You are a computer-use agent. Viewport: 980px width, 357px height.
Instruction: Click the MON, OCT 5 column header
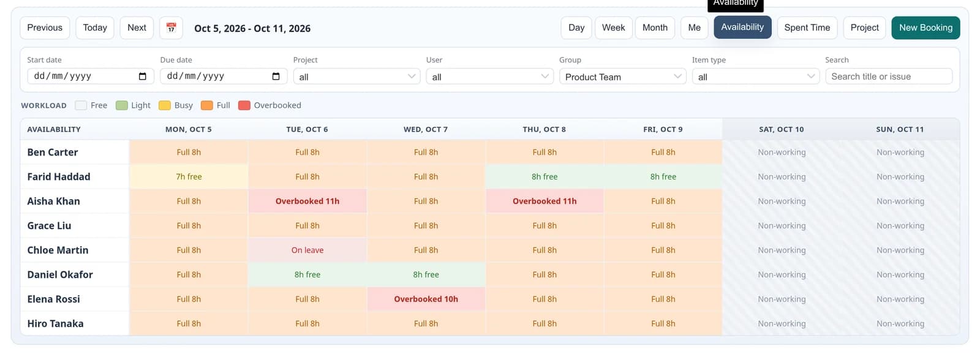pyautogui.click(x=189, y=129)
